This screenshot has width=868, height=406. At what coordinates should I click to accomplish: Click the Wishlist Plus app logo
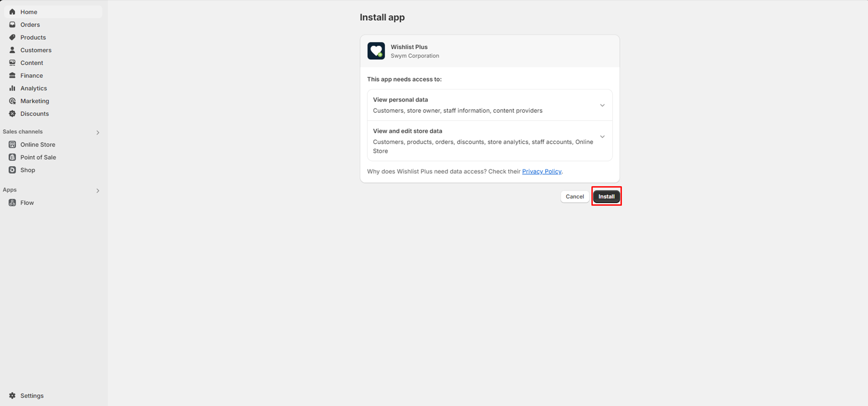point(376,51)
